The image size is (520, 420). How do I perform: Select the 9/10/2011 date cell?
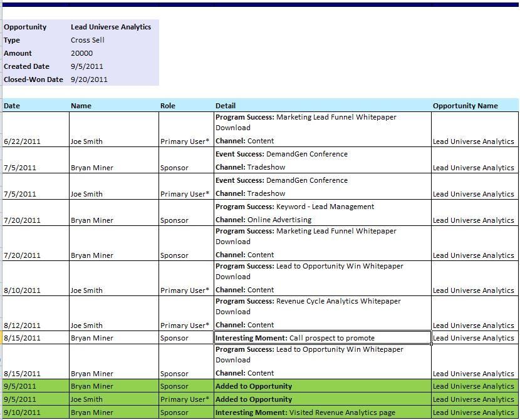point(22,412)
